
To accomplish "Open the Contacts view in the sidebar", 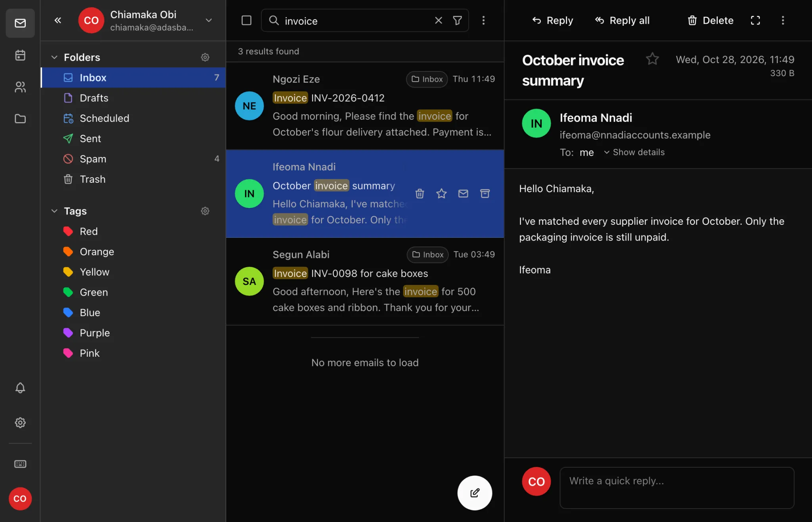I will pos(20,87).
